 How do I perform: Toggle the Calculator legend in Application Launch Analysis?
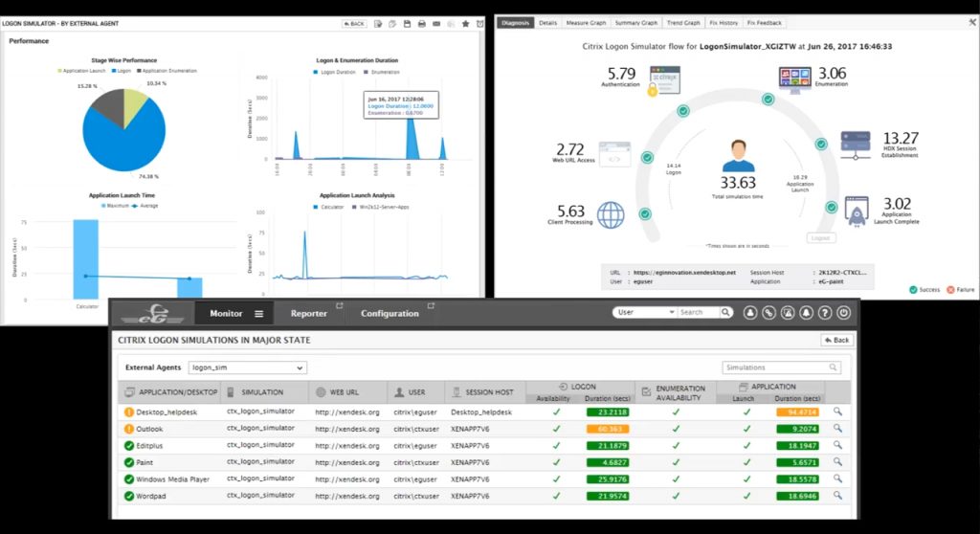pos(328,207)
